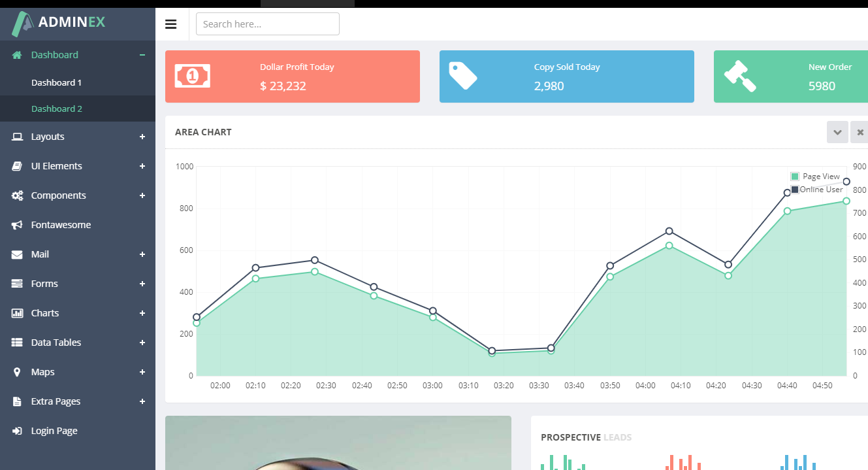Click the green Prospective Leads bar sparkline

tap(563, 462)
